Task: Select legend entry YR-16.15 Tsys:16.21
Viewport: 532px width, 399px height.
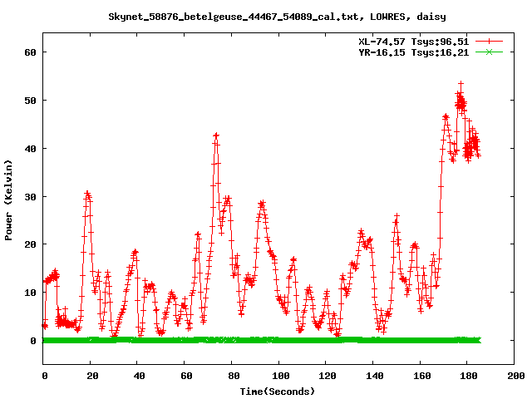Action: coord(414,52)
